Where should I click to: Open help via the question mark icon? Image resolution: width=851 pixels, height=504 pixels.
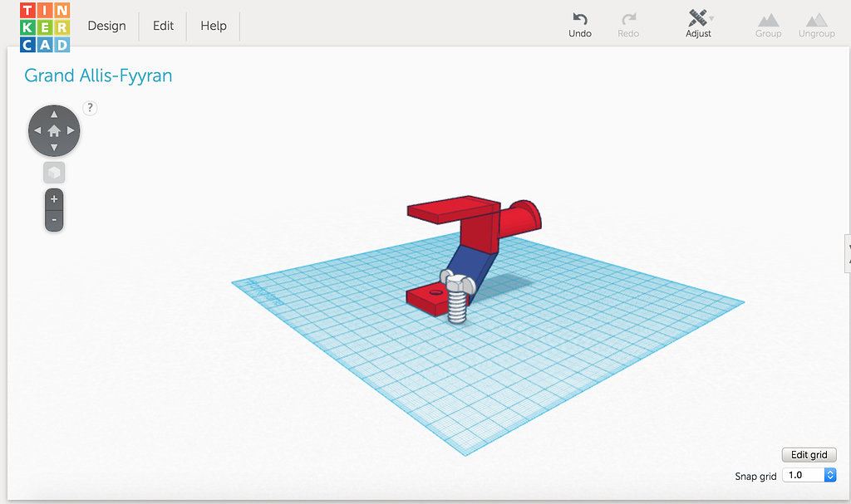90,108
